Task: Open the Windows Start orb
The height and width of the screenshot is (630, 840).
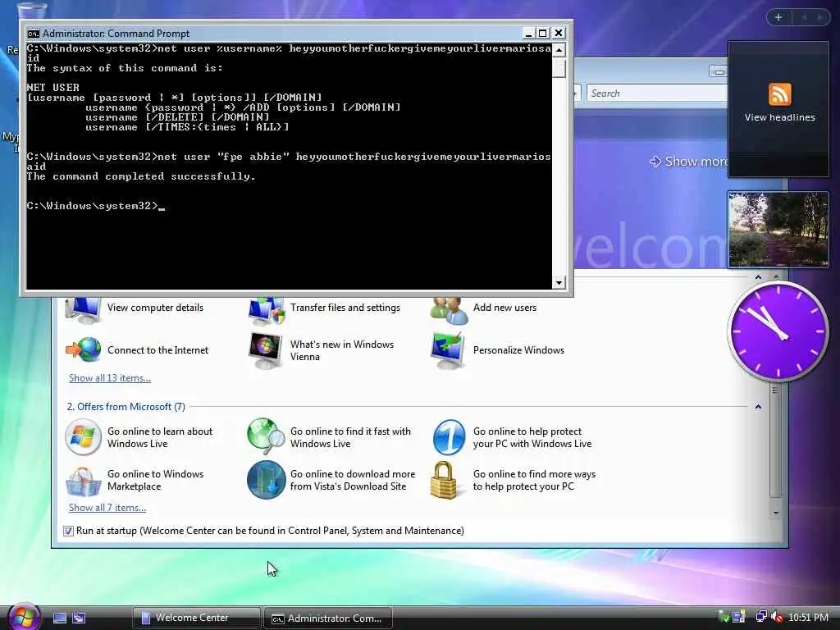Action: 24,617
